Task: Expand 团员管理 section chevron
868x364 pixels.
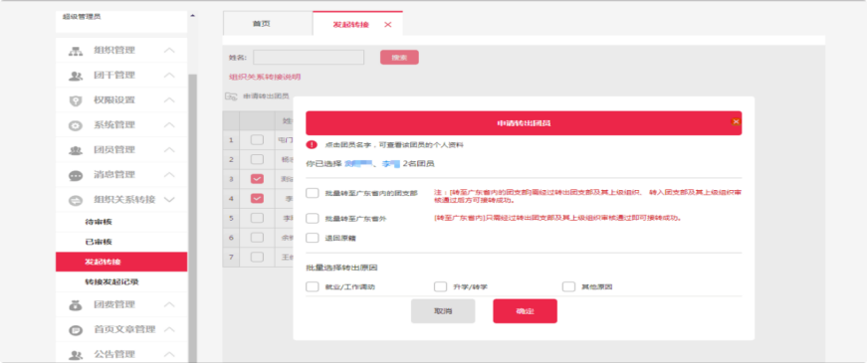Action: point(170,150)
